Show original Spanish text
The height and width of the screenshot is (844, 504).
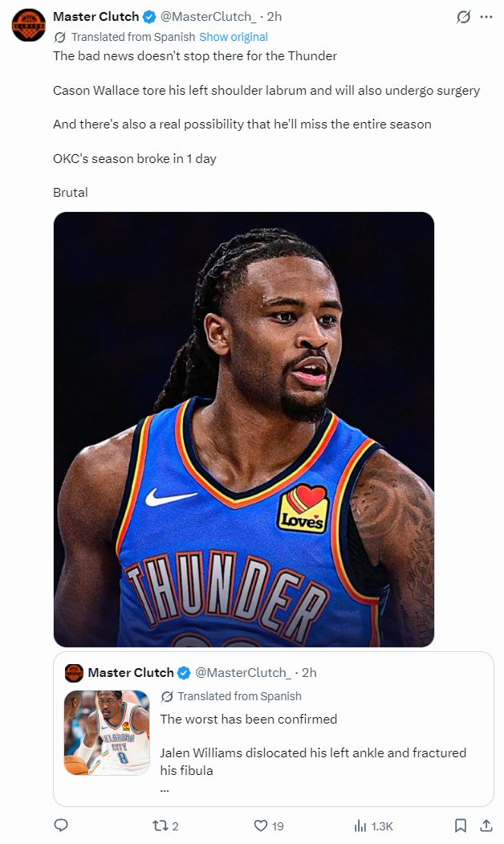[234, 37]
